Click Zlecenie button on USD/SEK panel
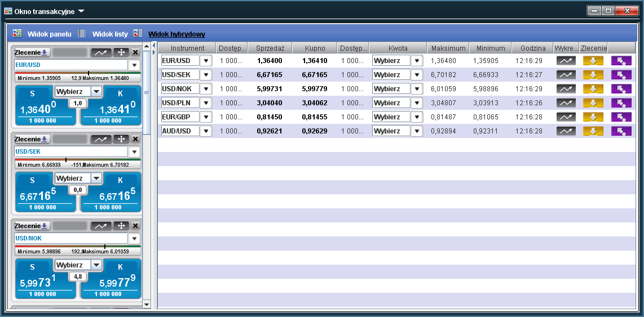 [x=32, y=139]
